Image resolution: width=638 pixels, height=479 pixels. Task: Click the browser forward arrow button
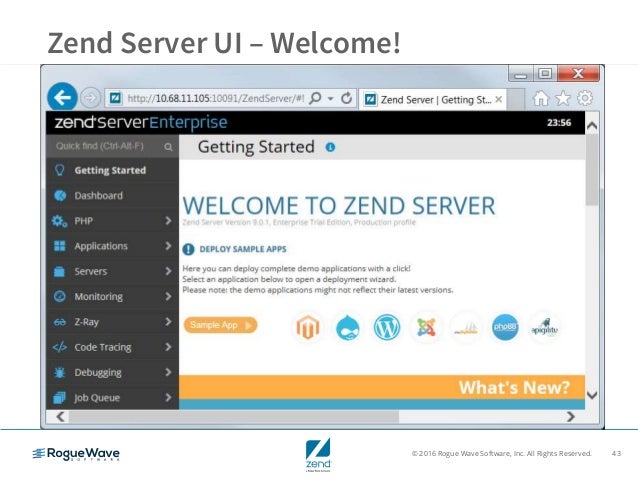90,98
